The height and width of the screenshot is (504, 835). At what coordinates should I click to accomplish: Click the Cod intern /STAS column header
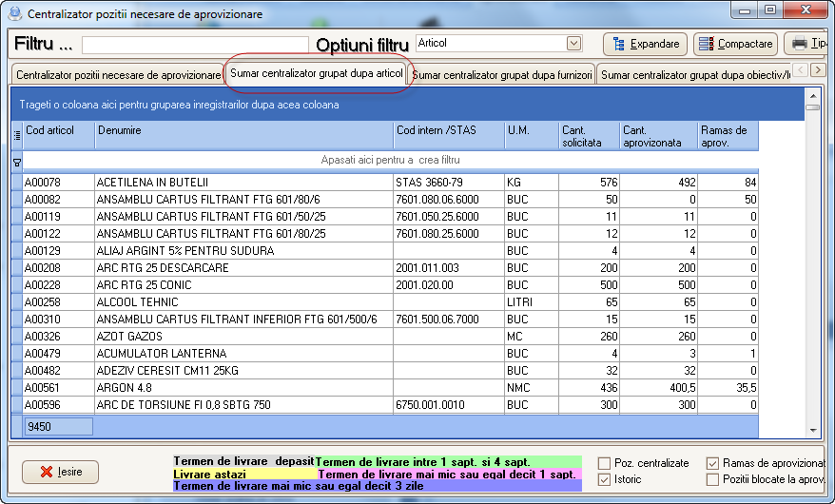pyautogui.click(x=449, y=136)
